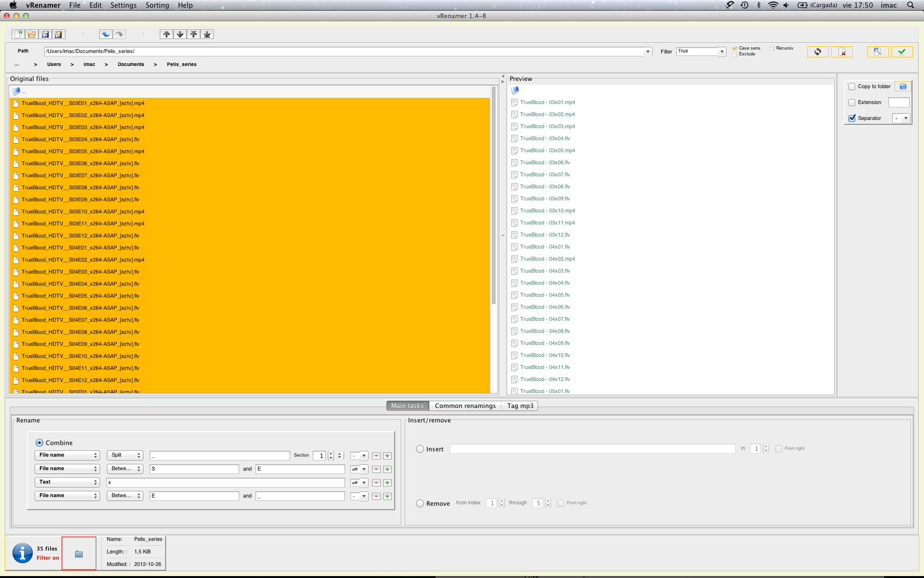Image resolution: width=924 pixels, height=578 pixels.
Task: Click the refresh arrows icon button
Action: point(818,52)
